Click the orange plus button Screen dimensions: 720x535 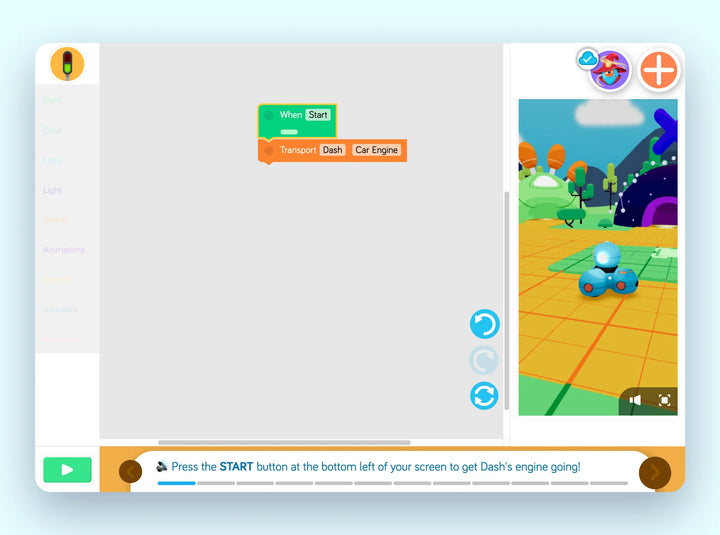pyautogui.click(x=659, y=70)
